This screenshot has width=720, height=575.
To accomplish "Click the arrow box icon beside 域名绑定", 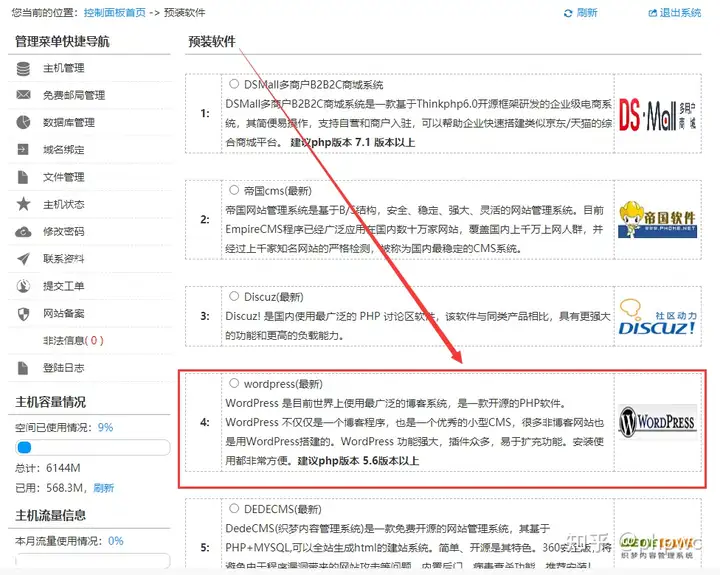I will pos(23,149).
